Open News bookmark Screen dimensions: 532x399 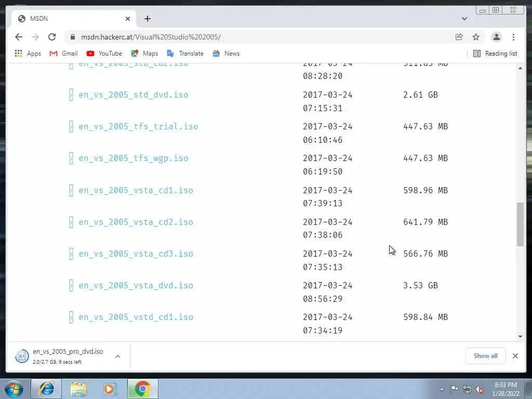(226, 54)
